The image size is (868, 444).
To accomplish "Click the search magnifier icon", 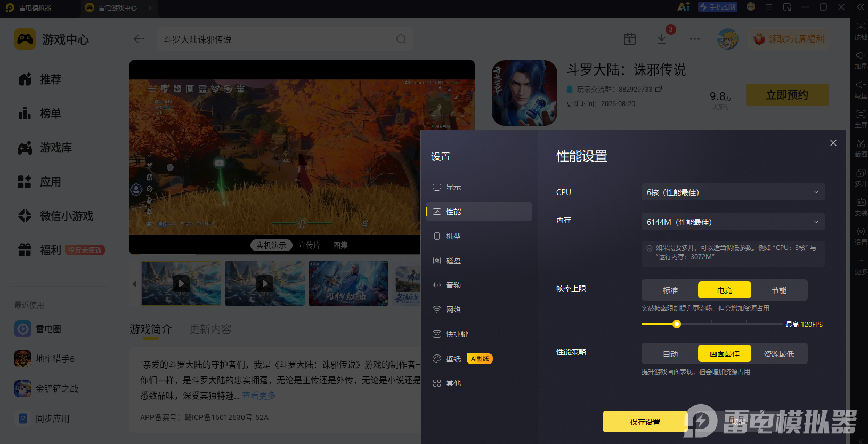I will (401, 39).
